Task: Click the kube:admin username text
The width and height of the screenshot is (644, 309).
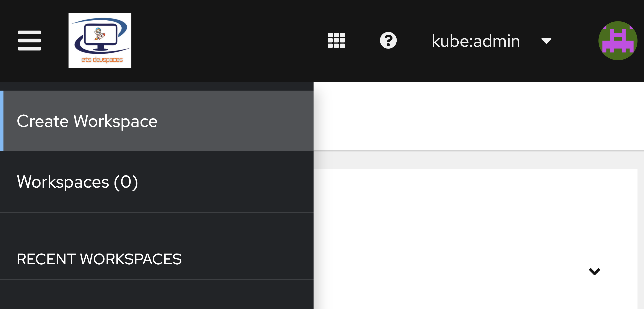Action: click(476, 41)
